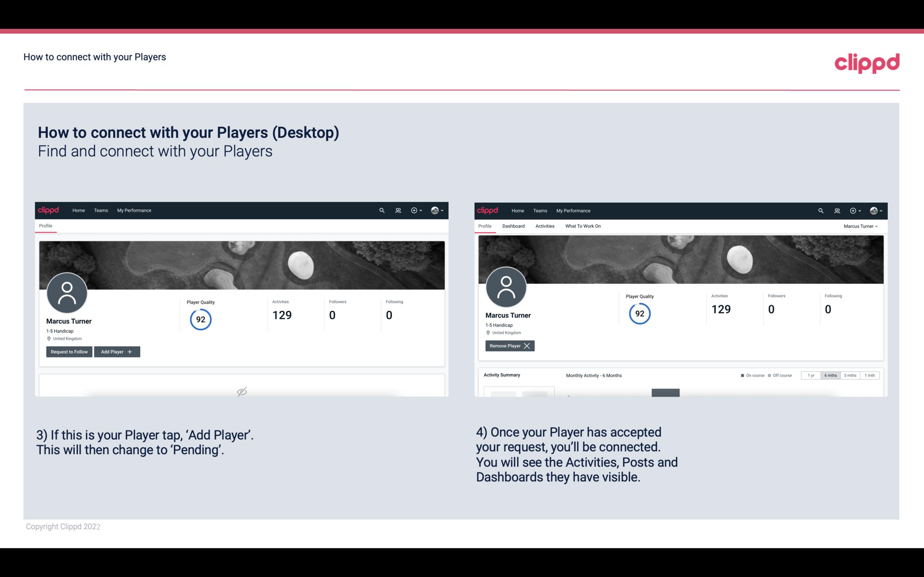Click the people icon in right nav bar
924x577 pixels.
(x=837, y=210)
